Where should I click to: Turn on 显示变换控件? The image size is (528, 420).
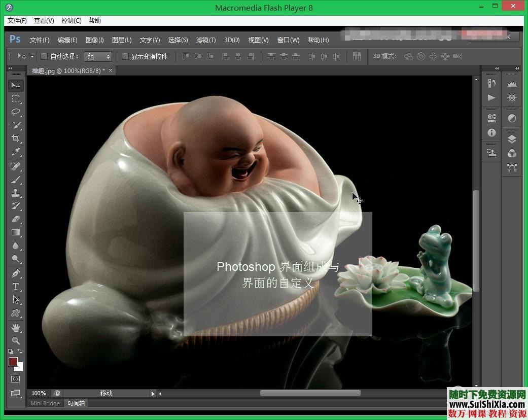pyautogui.click(x=125, y=56)
